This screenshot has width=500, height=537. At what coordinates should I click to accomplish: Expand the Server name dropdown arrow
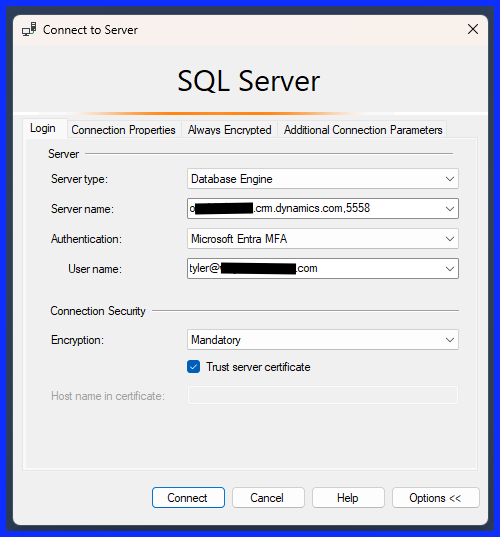coord(450,209)
